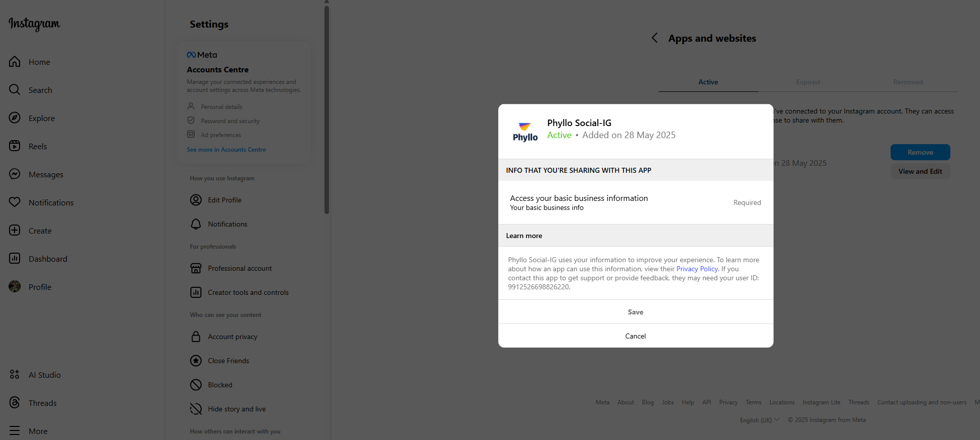Click Ad preferences icon
The height and width of the screenshot is (440, 980).
coord(191,135)
